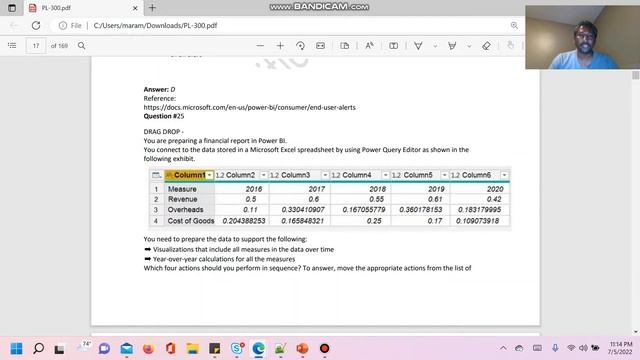Click the 2020 cell in Column6
Screen dimensions: 640x360
coord(495,189)
